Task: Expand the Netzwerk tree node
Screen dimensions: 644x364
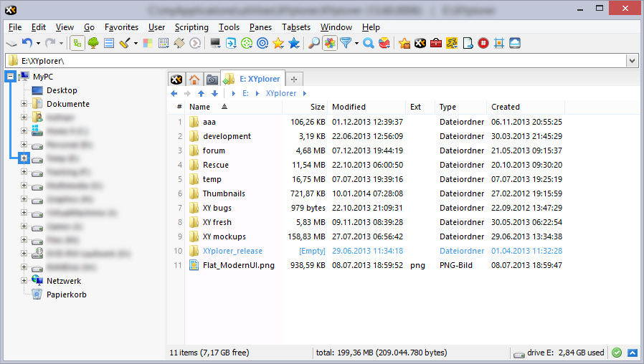Action: pyautogui.click(x=24, y=281)
